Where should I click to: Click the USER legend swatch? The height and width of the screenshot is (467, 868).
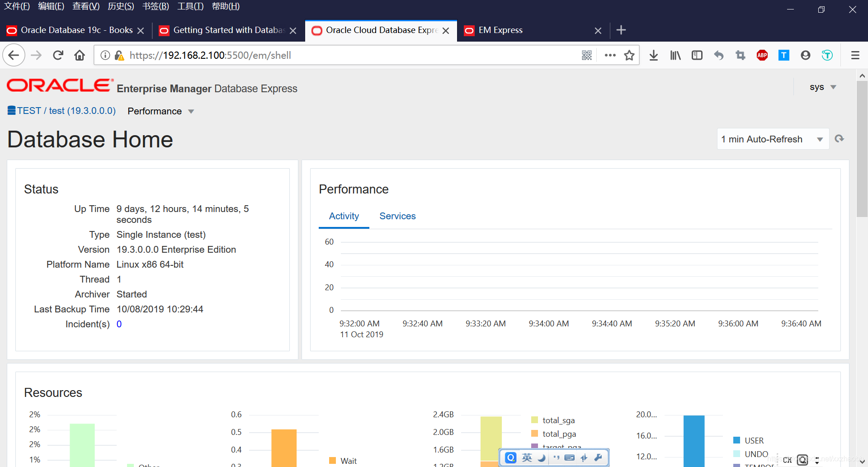point(736,440)
